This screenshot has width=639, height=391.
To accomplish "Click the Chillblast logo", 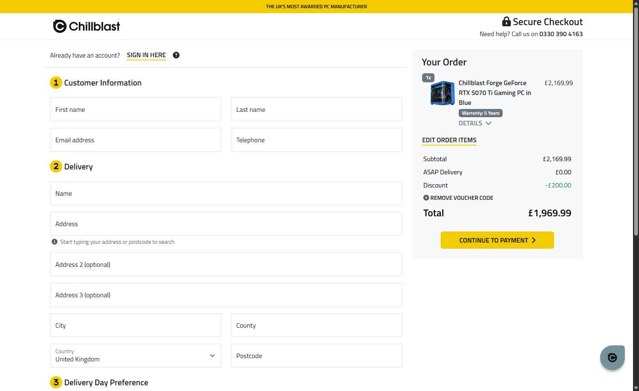I will pyautogui.click(x=86, y=26).
